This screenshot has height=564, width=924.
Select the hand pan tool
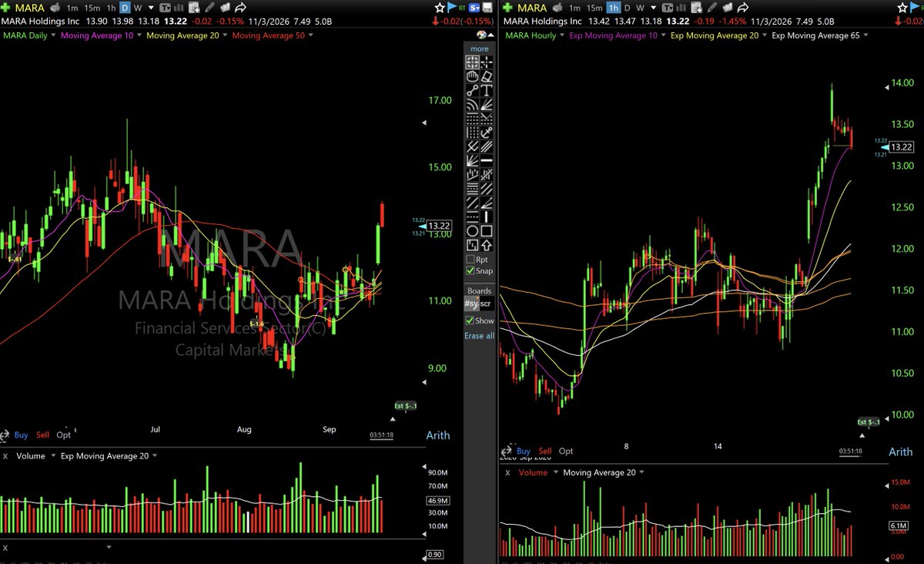[x=473, y=76]
